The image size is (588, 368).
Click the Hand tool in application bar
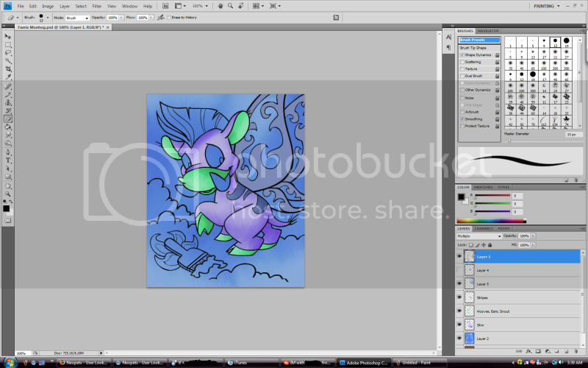click(x=220, y=6)
